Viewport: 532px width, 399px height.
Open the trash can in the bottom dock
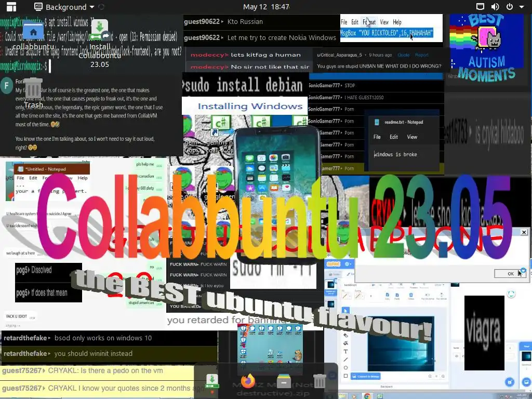coord(320,381)
